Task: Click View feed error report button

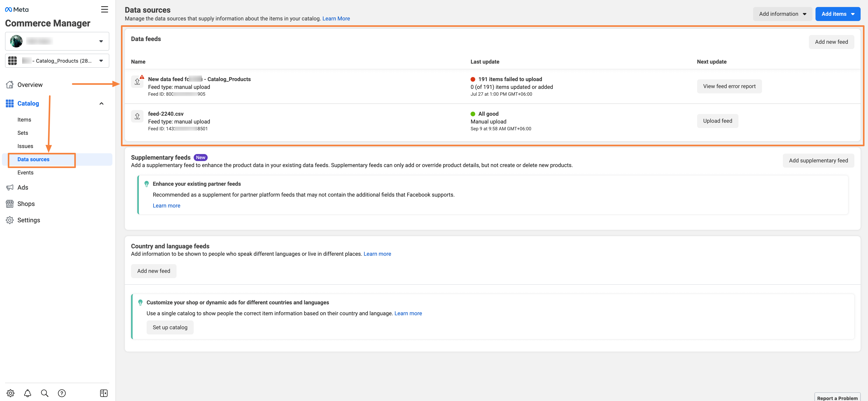Action: [x=730, y=86]
